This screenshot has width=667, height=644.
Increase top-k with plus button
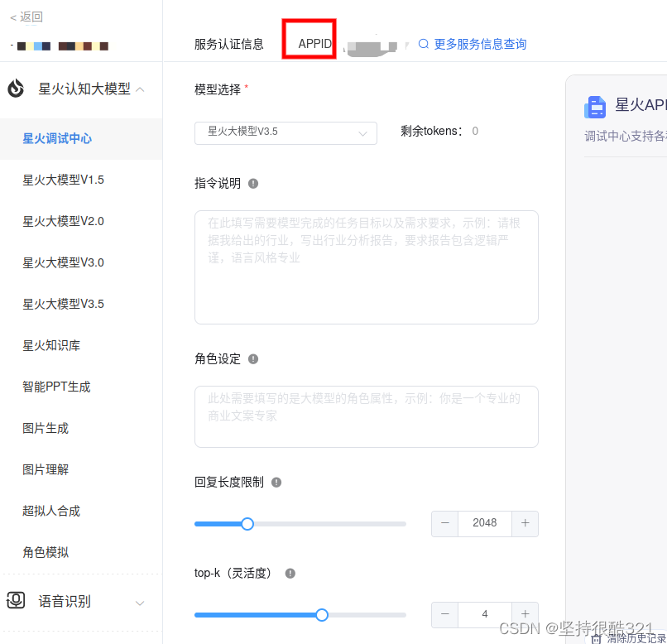tap(525, 614)
